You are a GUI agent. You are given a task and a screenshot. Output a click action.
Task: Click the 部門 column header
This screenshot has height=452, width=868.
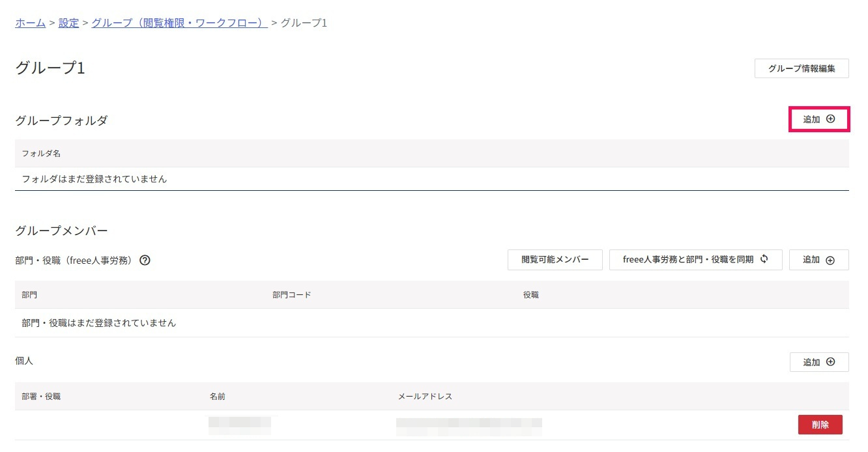click(29, 295)
